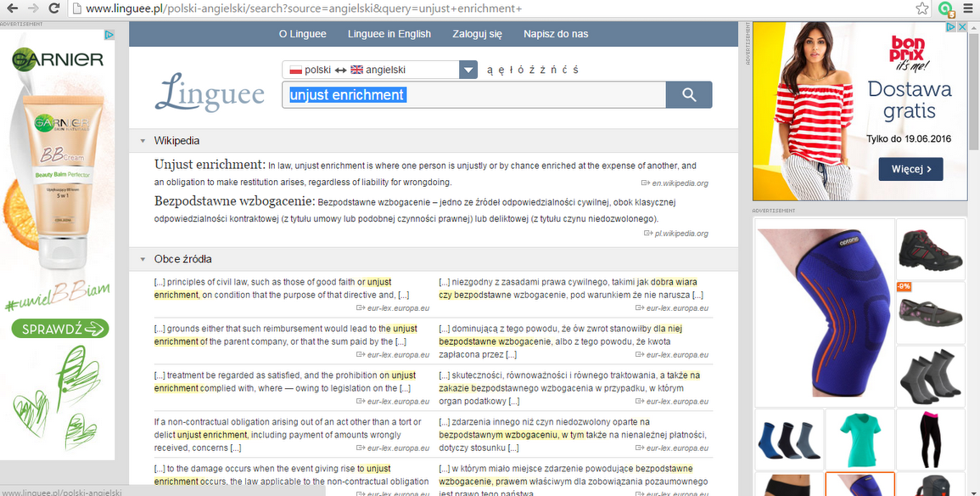
Task: Open the polski–angielski language dropdown
Action: tap(468, 70)
